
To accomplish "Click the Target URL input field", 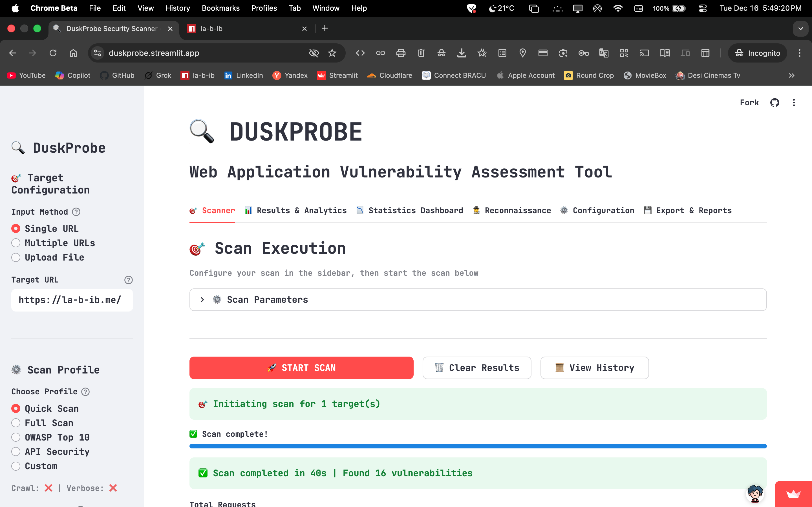I will click(72, 300).
